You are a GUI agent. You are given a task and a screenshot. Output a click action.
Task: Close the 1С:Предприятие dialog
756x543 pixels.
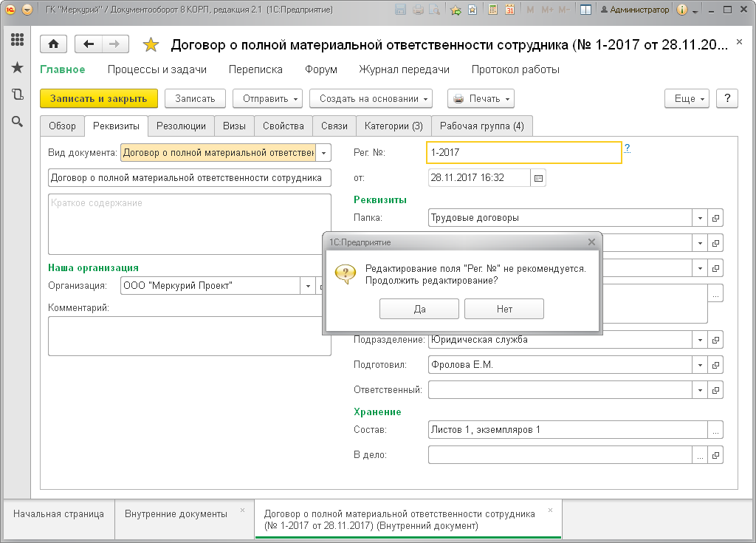click(591, 242)
